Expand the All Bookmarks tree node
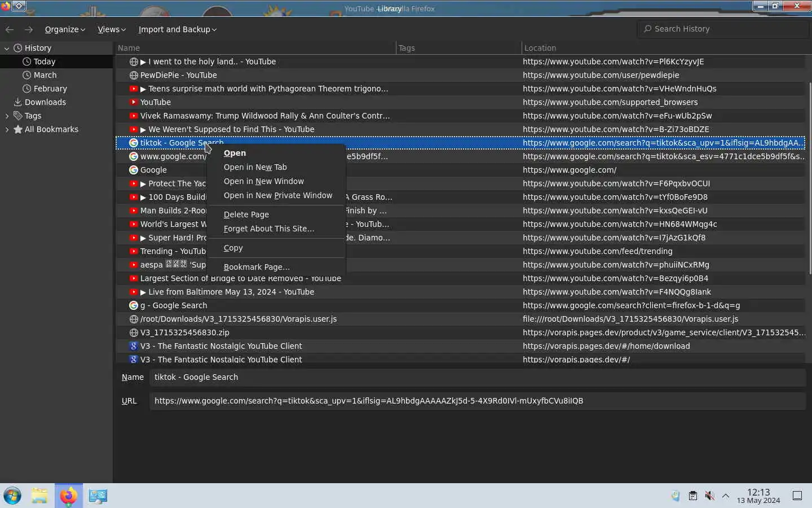812x508 pixels. click(7, 129)
